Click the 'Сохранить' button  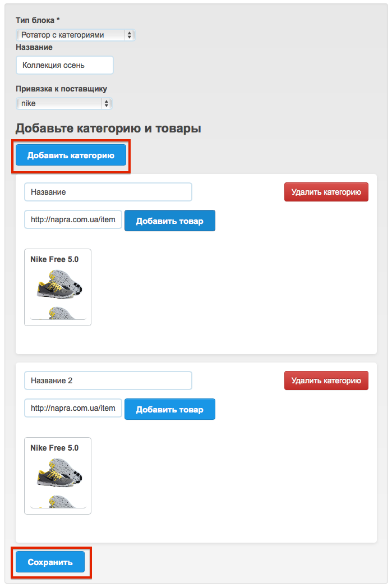click(50, 562)
